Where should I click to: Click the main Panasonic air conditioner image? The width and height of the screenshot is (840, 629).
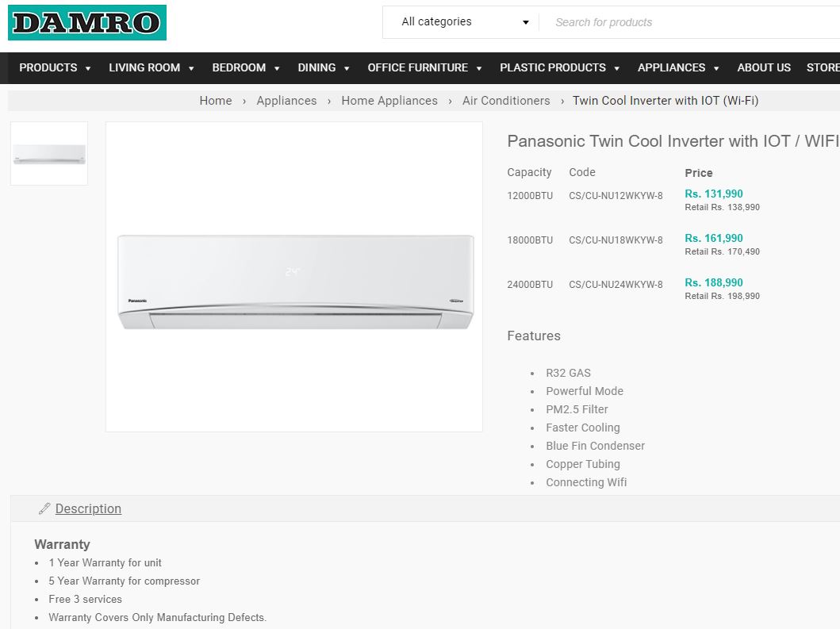click(x=294, y=277)
